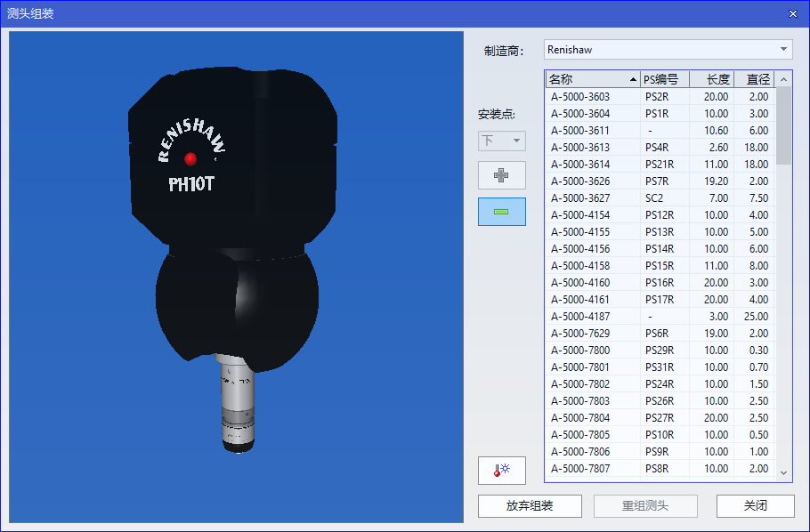
Task: Click the probe head 3D preview
Action: coord(236,277)
